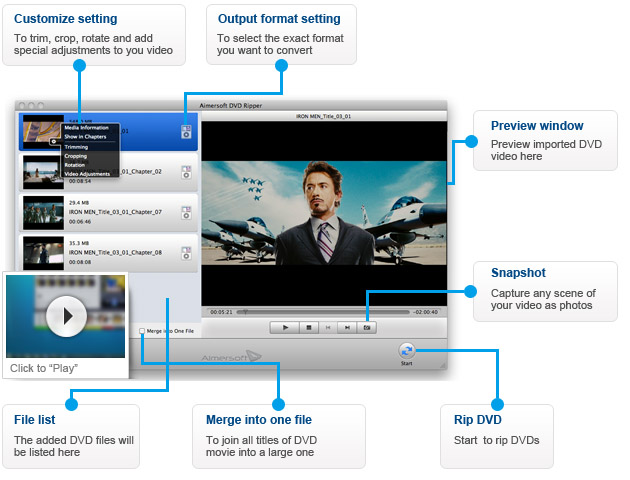Click the gear settings icon on first thumbnail
The image size is (630, 480).
[54, 141]
